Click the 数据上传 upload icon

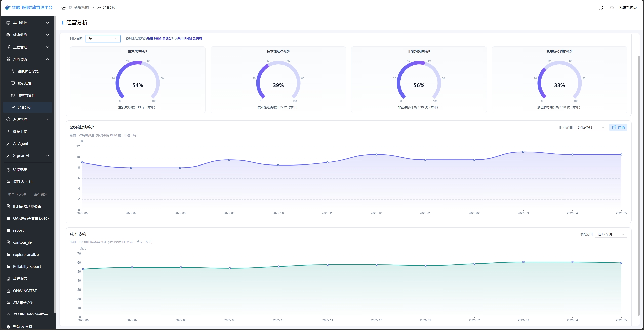click(x=8, y=132)
